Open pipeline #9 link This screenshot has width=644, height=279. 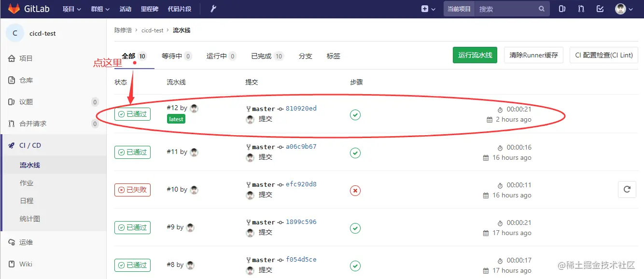tap(170, 227)
